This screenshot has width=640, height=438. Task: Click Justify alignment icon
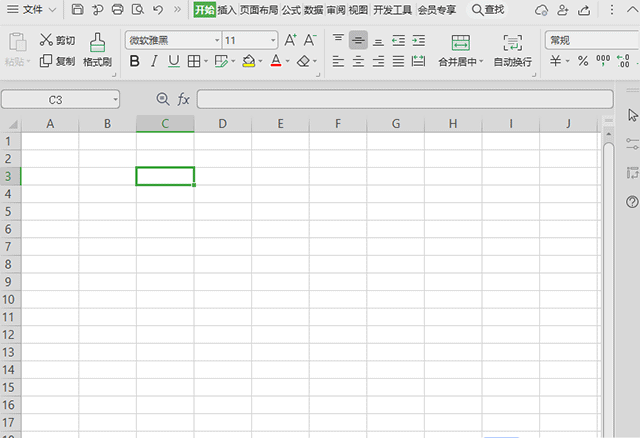[398, 61]
